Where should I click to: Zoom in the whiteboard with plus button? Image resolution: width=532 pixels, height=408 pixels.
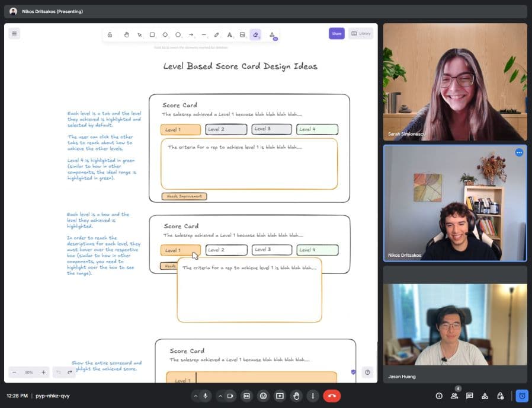pos(43,372)
